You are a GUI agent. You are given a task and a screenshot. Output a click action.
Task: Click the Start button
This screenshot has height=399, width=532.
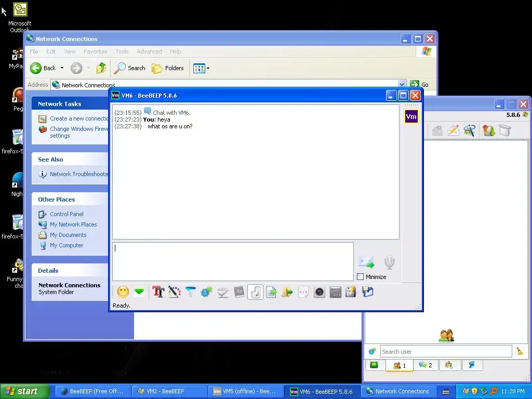(x=24, y=391)
